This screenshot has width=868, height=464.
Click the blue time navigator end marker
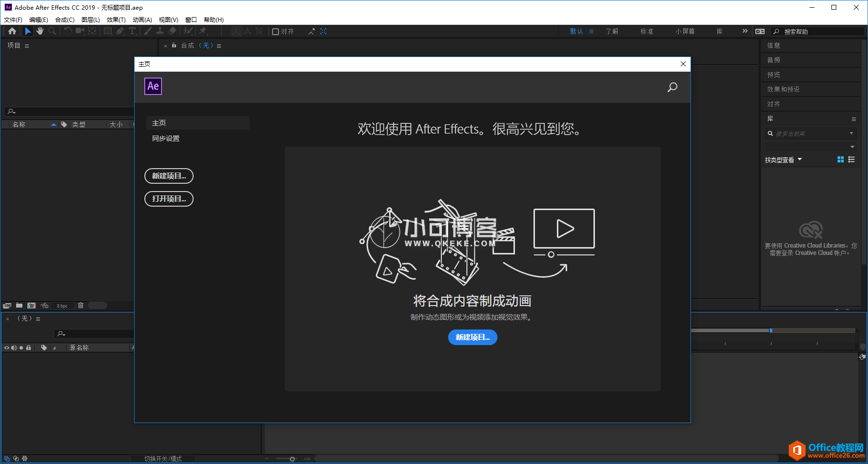(x=770, y=330)
